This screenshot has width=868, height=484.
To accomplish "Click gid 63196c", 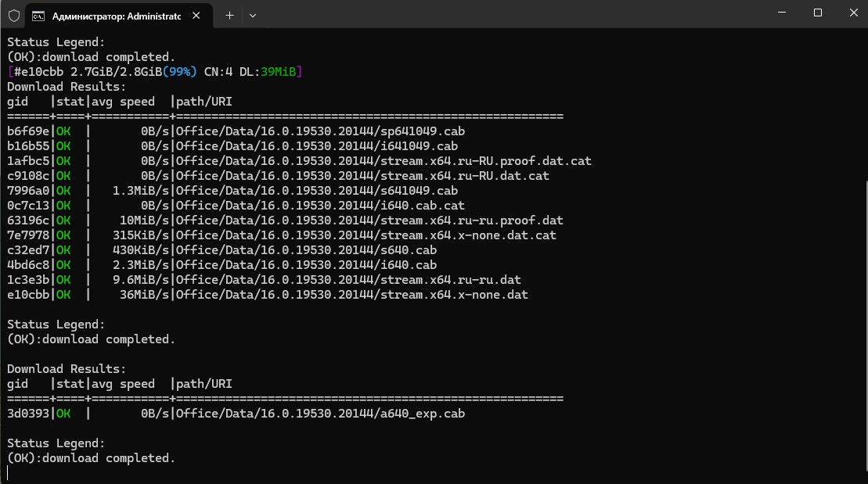I will click(x=28, y=220).
